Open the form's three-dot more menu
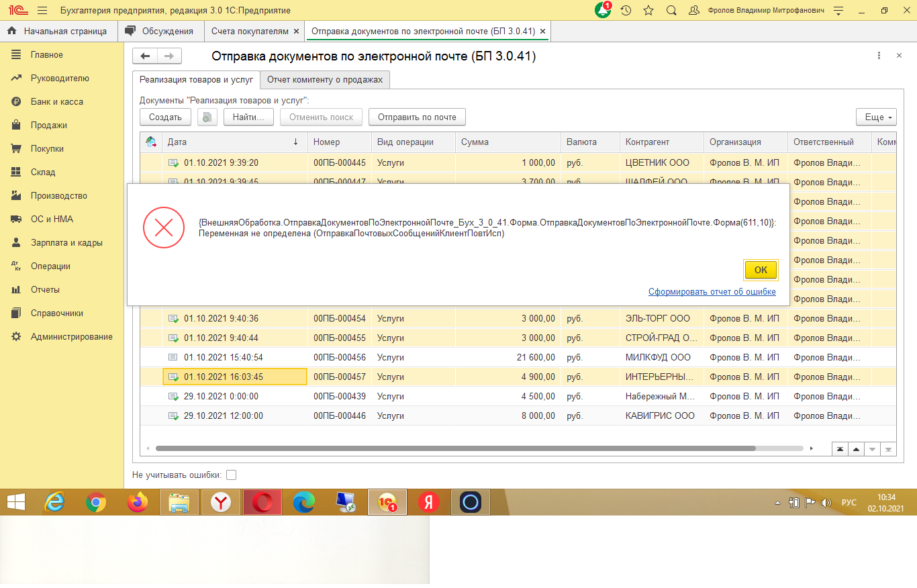This screenshot has height=588, width=917. tap(879, 56)
